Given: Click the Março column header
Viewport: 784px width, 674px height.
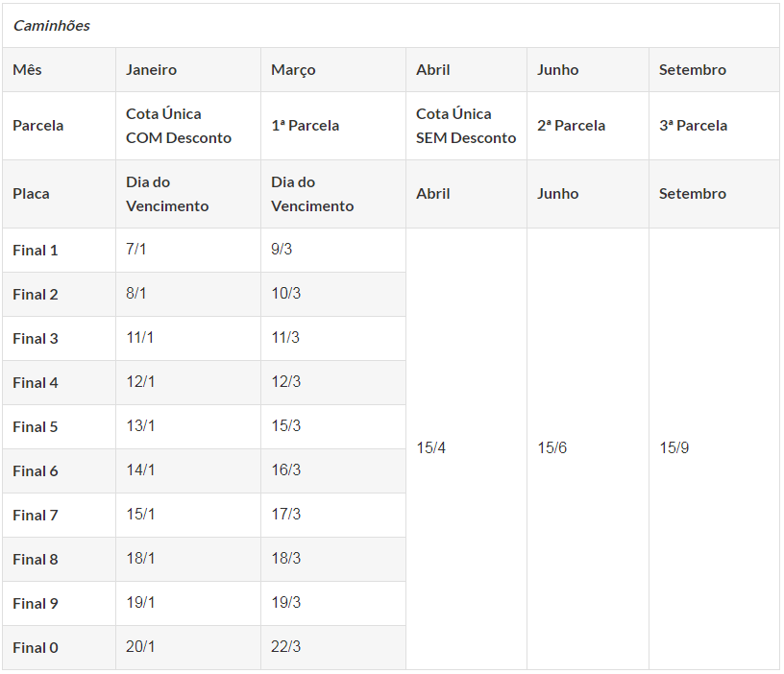Looking at the screenshot, I should pos(333,70).
